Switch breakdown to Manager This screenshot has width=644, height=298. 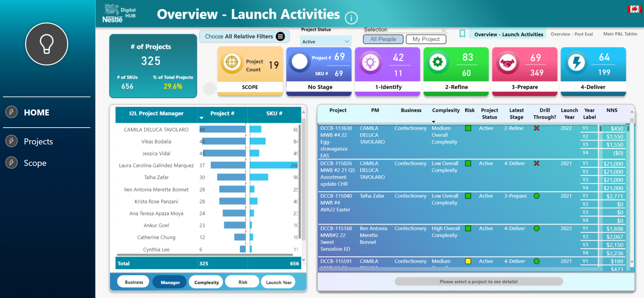[x=170, y=282]
